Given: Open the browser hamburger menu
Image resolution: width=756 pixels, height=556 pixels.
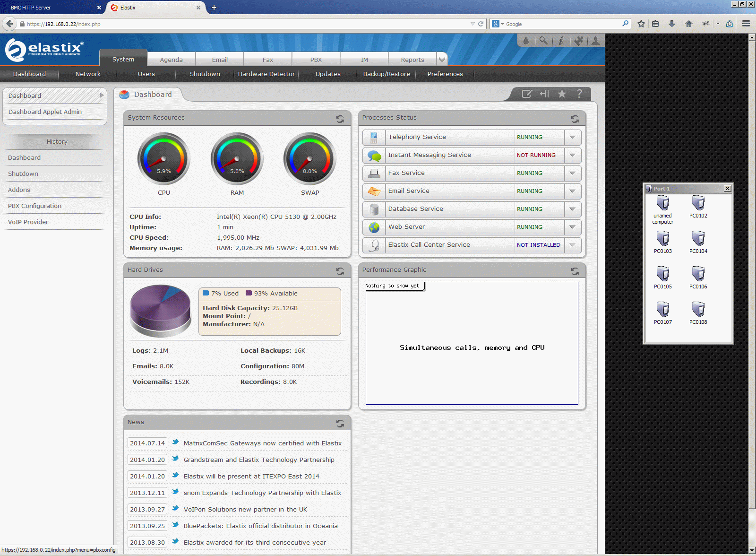Looking at the screenshot, I should 746,24.
